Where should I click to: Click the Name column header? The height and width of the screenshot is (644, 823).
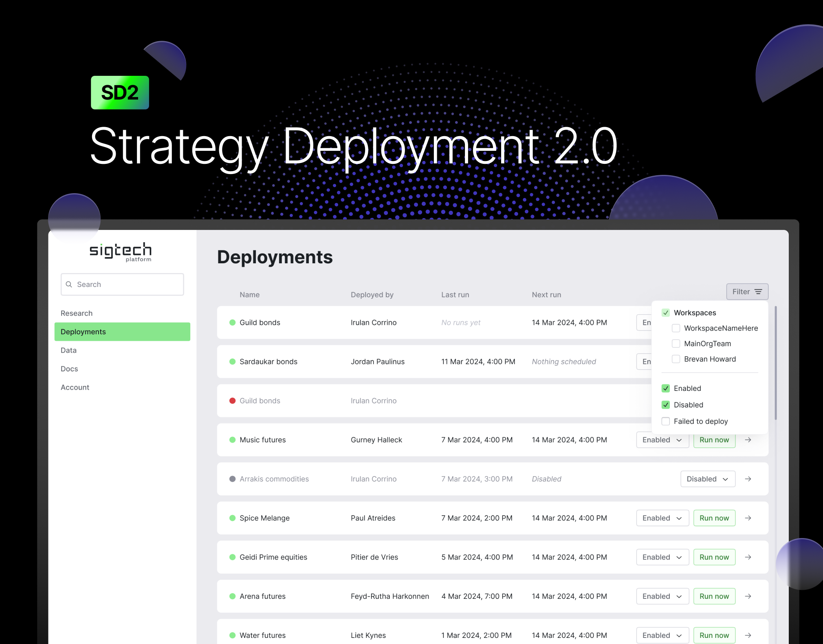[249, 295]
